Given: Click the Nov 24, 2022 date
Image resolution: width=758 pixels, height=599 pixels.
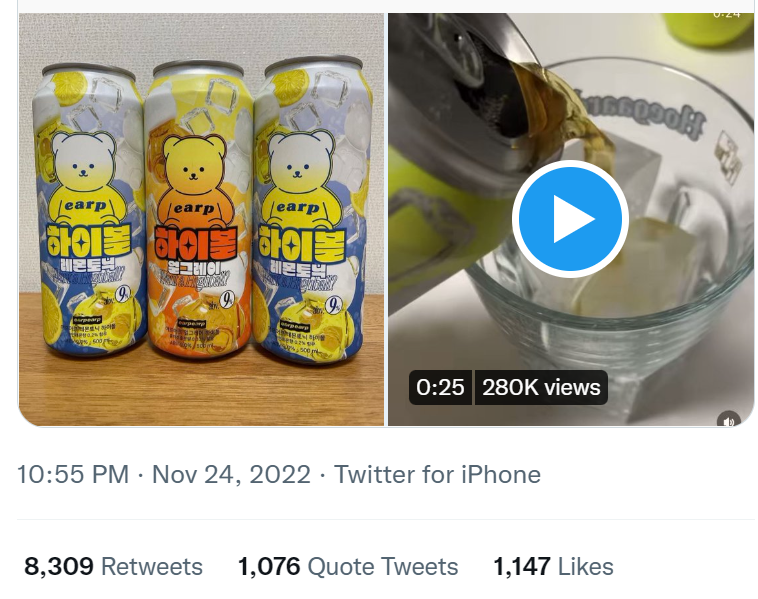Looking at the screenshot, I should (231, 474).
